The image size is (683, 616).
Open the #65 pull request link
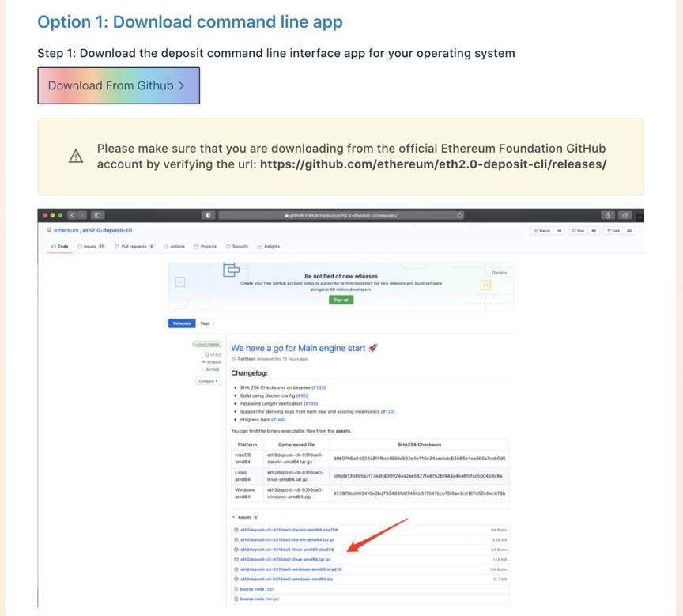302,395
